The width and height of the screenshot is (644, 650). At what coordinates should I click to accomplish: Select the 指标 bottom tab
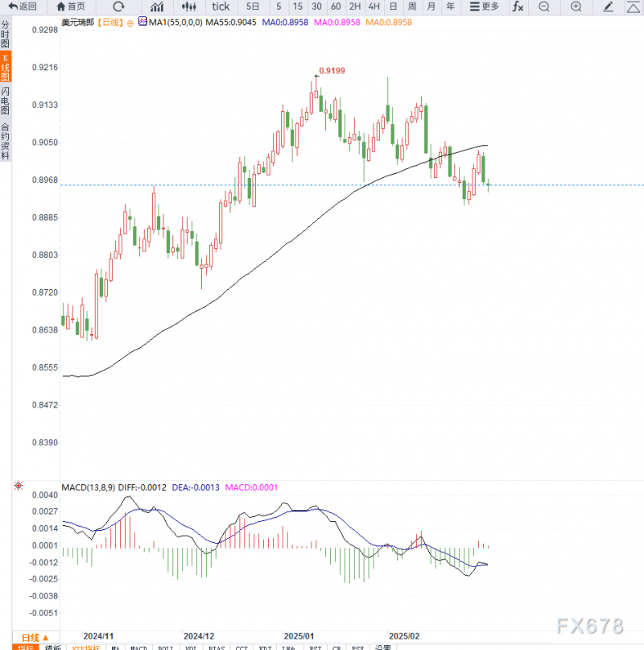pyautogui.click(x=26, y=647)
